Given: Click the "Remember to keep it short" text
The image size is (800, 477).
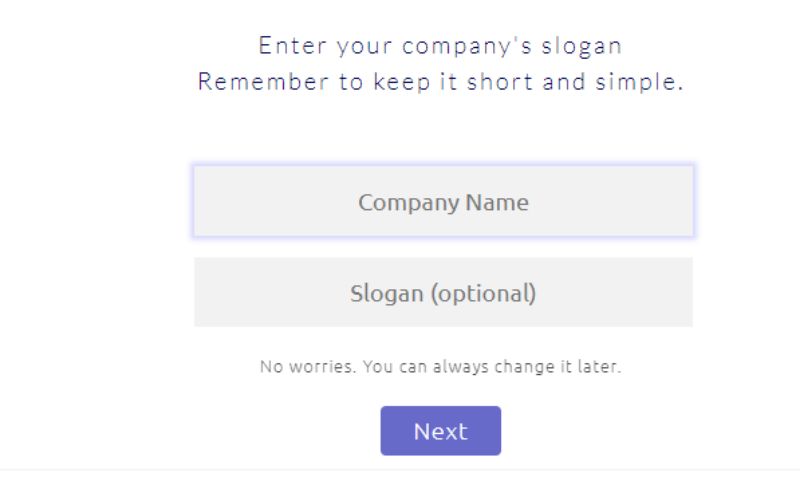Looking at the screenshot, I should click(x=441, y=82).
